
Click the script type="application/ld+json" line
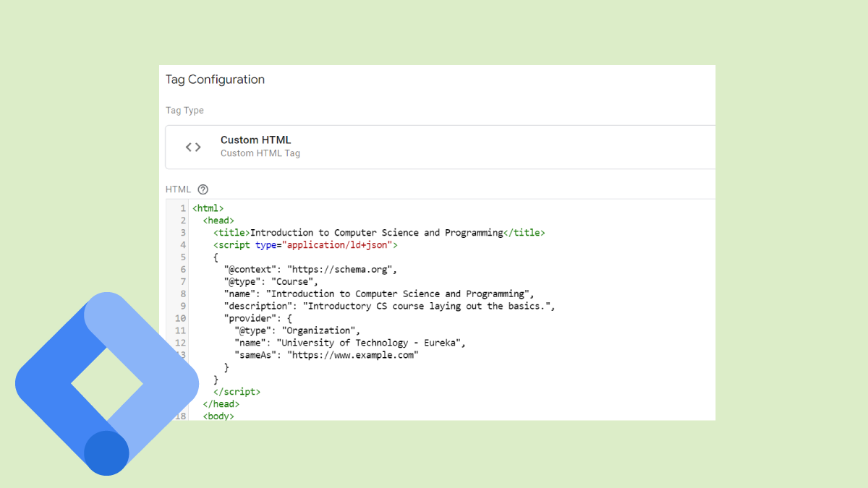305,245
